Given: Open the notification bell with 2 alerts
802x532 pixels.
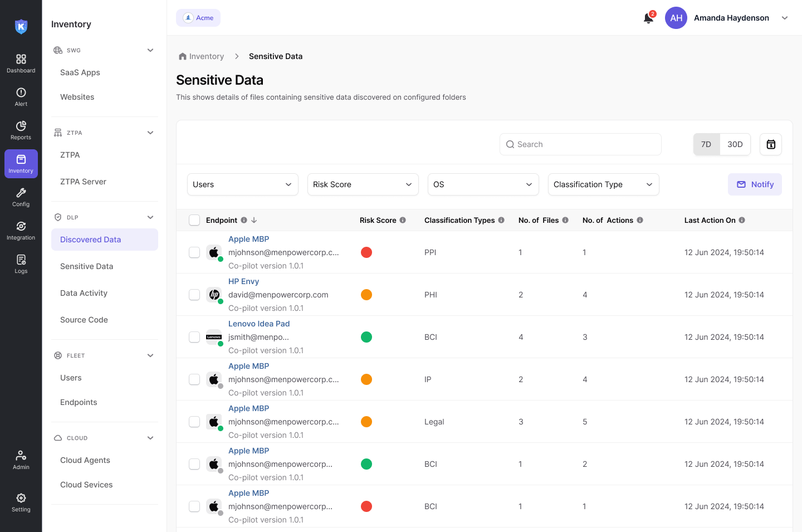Looking at the screenshot, I should click(648, 18).
